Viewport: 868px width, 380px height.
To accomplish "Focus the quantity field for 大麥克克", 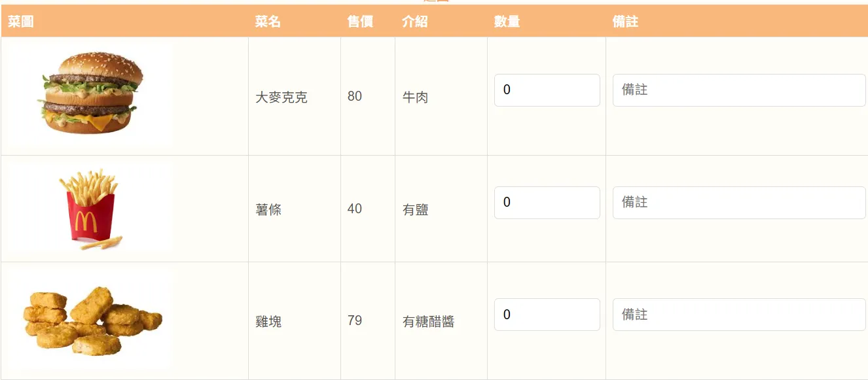I will [x=547, y=90].
